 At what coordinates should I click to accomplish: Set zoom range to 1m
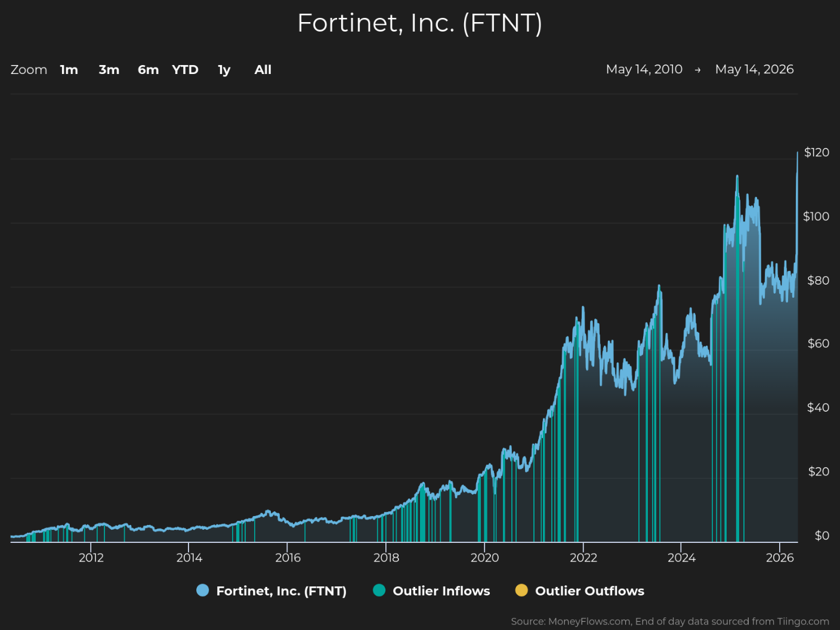pyautogui.click(x=69, y=70)
